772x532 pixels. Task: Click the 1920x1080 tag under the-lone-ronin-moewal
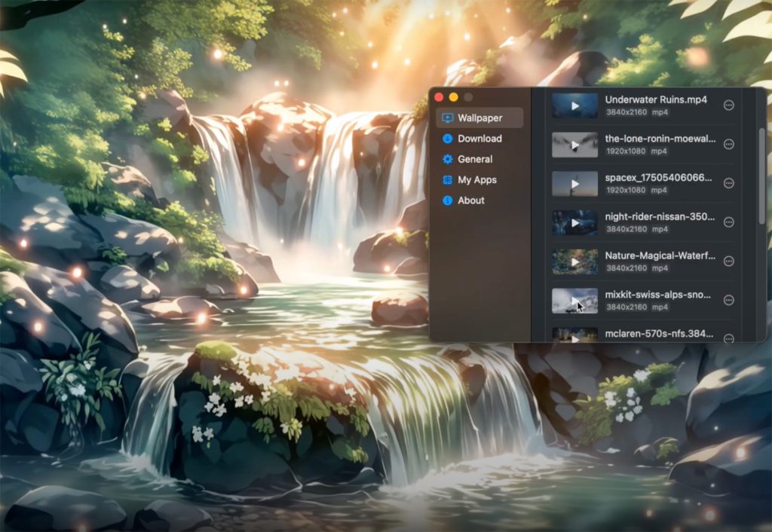click(x=626, y=151)
